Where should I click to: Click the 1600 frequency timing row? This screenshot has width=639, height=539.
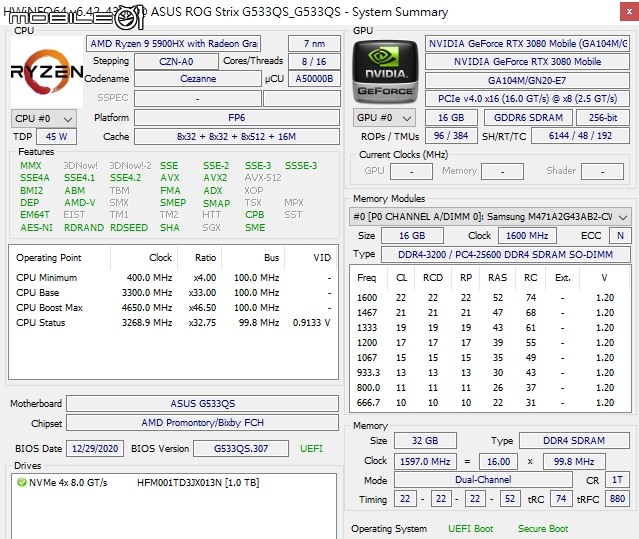click(490, 298)
